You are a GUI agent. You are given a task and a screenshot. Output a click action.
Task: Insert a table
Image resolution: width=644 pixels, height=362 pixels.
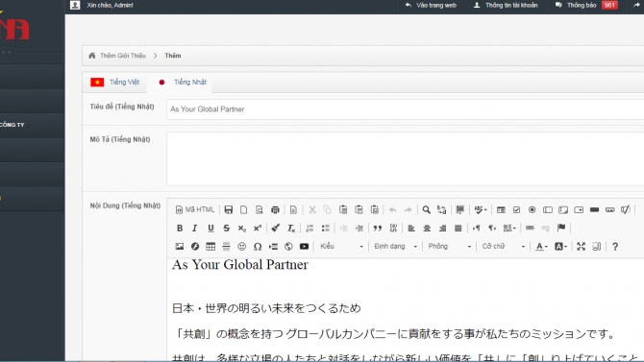click(211, 246)
